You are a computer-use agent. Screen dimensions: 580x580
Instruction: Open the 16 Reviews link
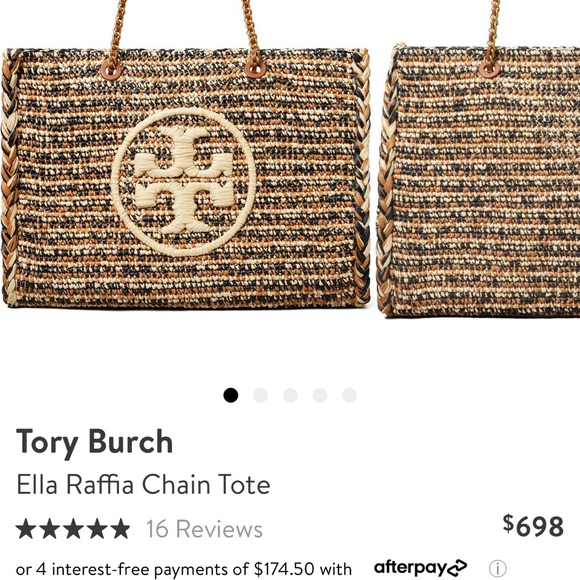tap(205, 529)
